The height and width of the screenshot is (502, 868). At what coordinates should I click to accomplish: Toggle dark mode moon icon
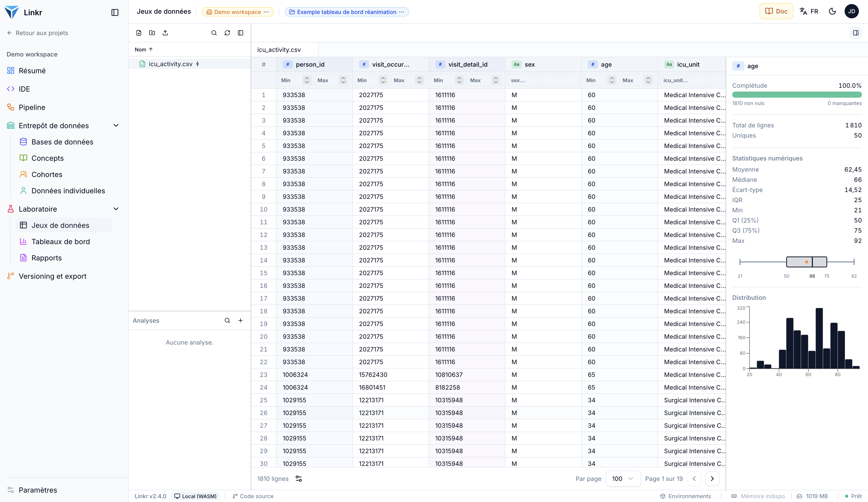point(832,11)
